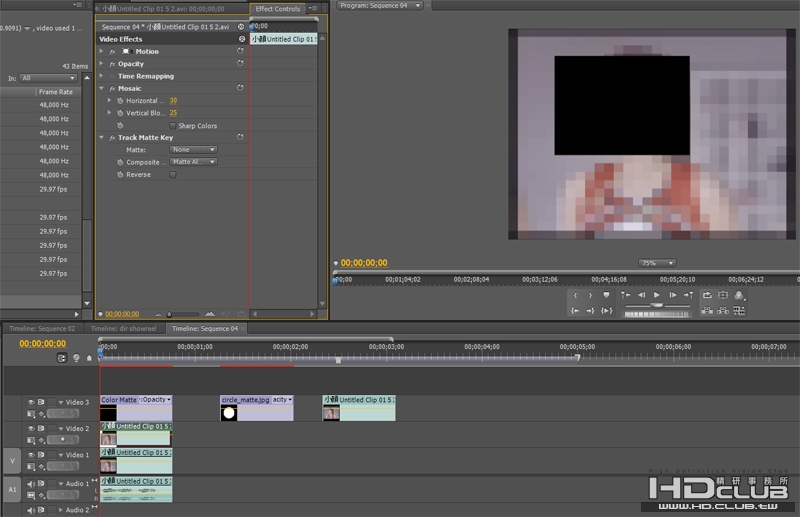Reset the Motion effect

pos(240,51)
